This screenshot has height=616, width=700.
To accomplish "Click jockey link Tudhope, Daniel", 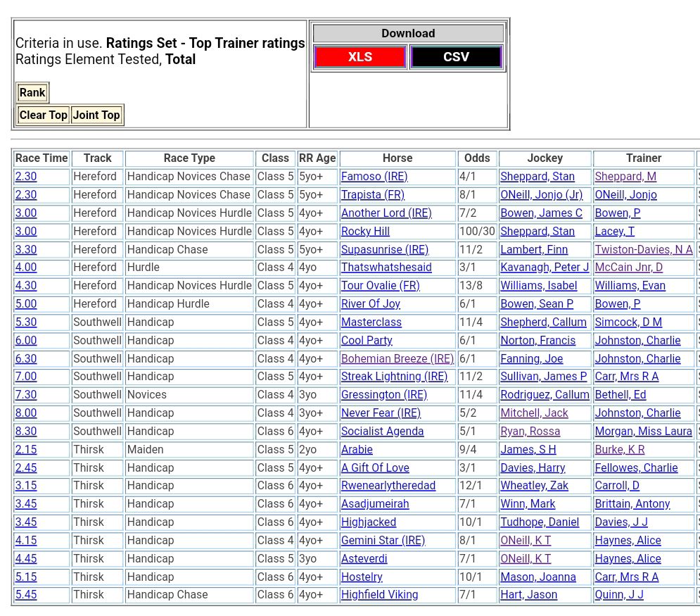I will [540, 522].
